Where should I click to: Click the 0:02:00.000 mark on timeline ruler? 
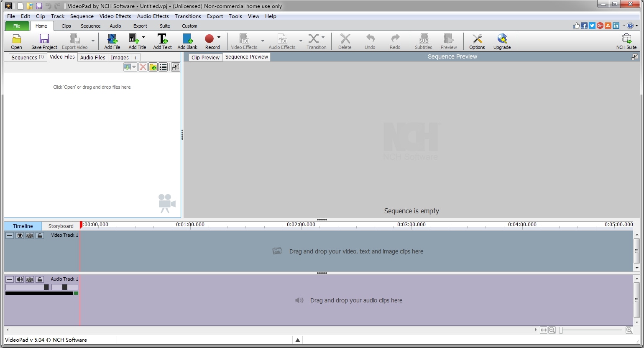301,225
